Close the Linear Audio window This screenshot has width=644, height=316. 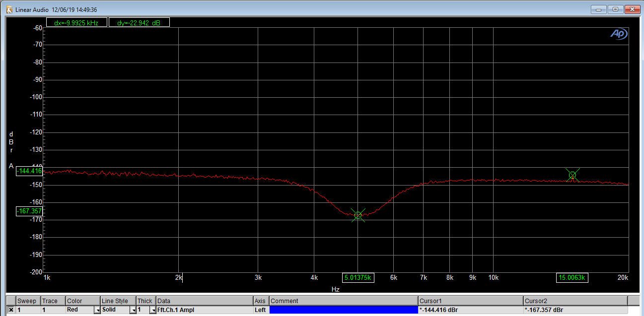point(632,9)
